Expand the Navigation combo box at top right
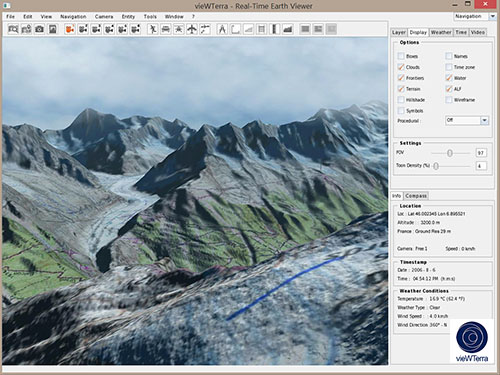The image size is (500, 375). (x=475, y=16)
